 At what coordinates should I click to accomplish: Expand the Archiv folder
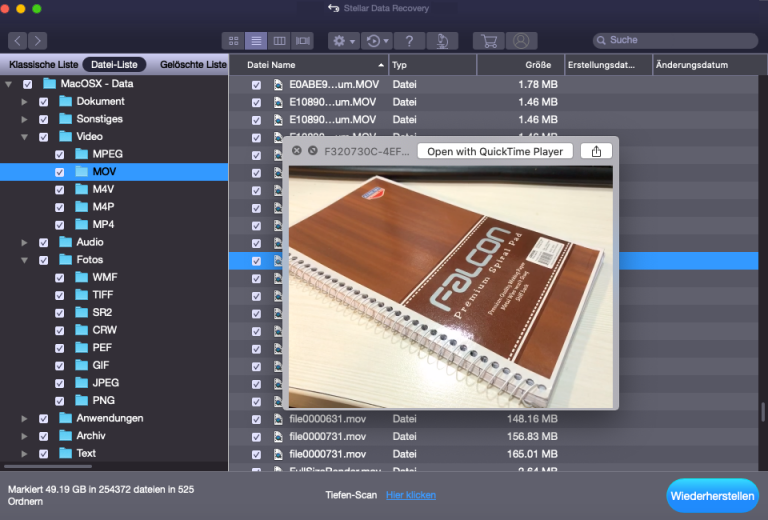(24, 436)
